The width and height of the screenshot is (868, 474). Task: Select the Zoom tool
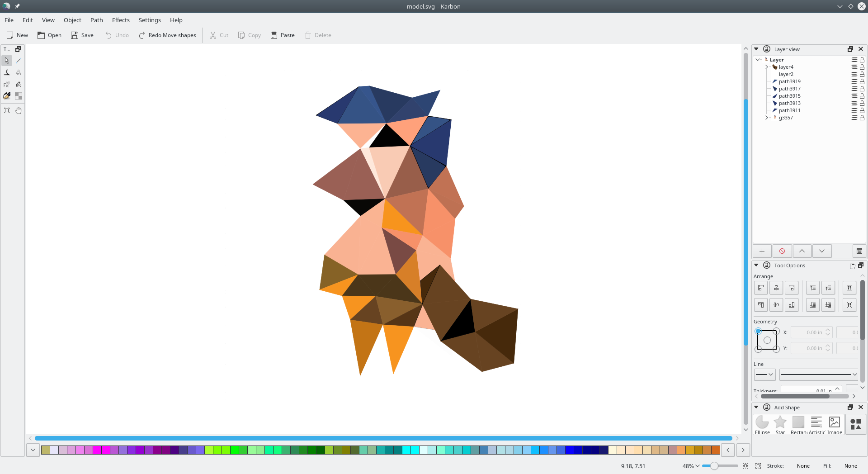(x=7, y=110)
